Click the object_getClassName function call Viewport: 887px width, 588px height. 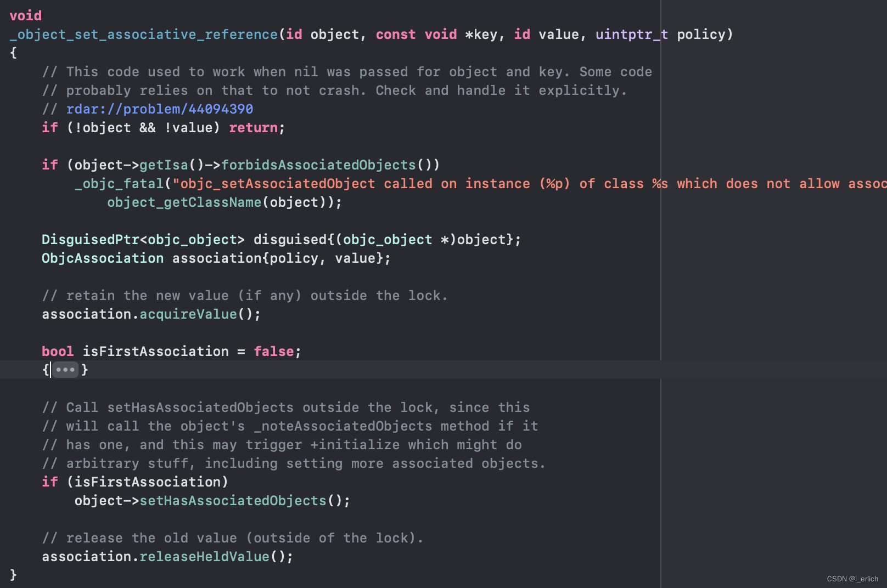[x=184, y=202]
